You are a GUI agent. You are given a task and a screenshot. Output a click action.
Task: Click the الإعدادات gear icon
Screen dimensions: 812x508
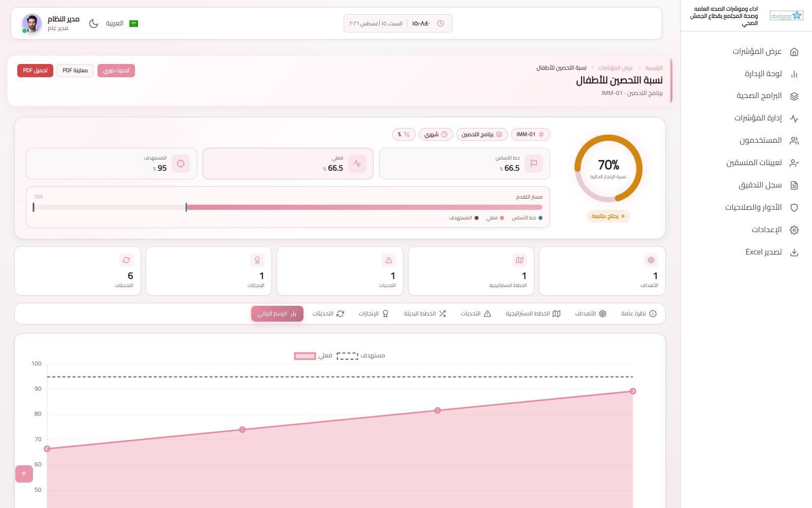[x=794, y=230]
